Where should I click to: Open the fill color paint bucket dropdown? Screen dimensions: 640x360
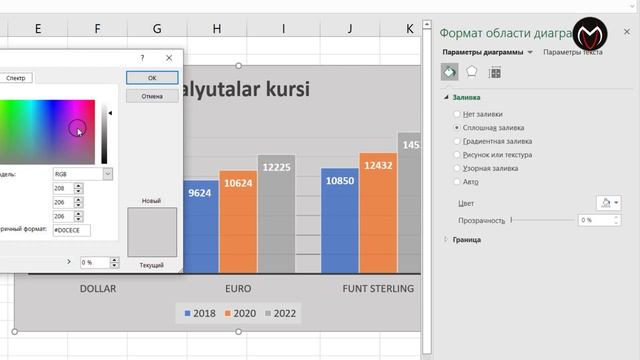(x=609, y=203)
